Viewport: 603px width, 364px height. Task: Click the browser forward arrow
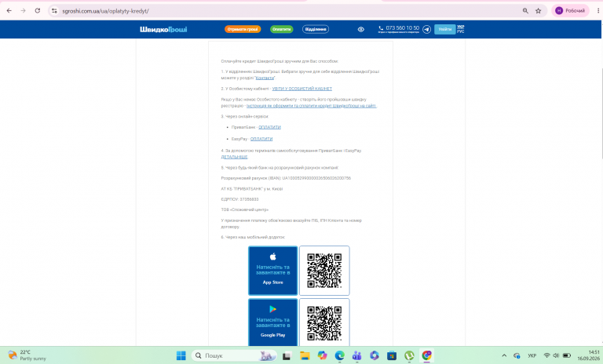(x=23, y=11)
